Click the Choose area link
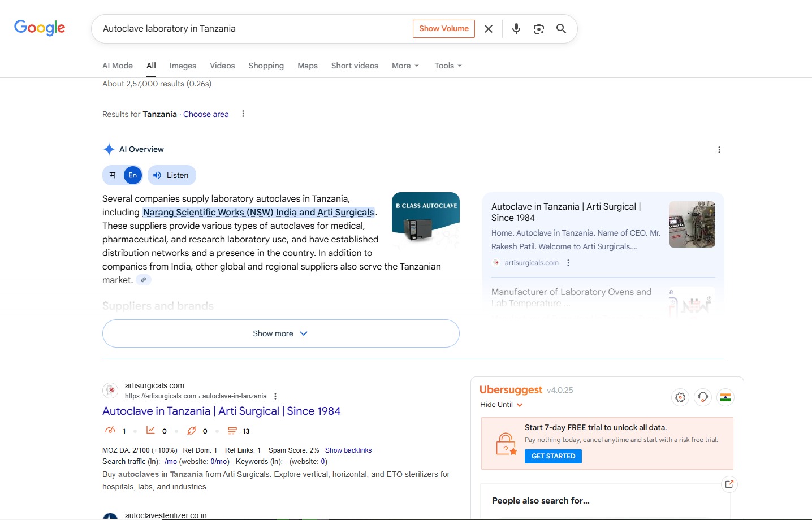Screen dimensions: 812x520 point(206,114)
